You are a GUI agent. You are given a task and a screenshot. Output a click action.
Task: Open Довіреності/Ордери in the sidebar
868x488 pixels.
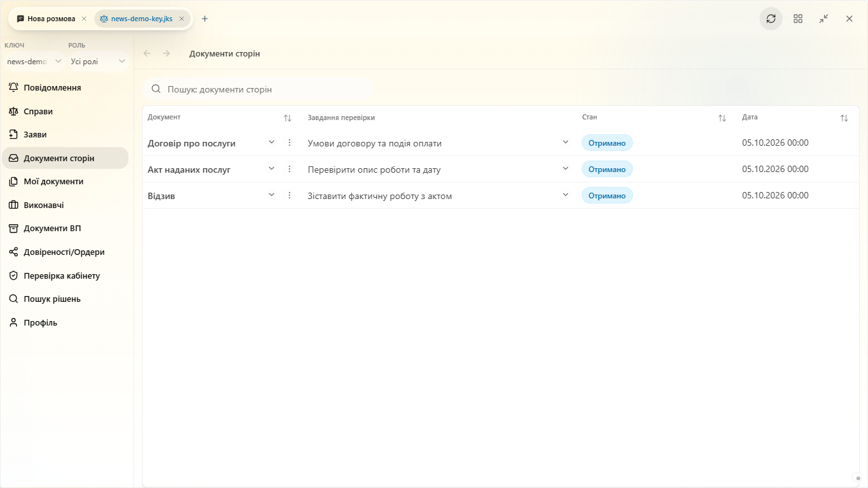[x=65, y=252]
